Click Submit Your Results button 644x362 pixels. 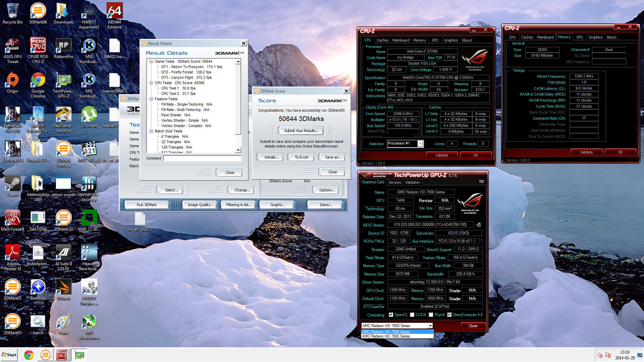click(x=301, y=131)
